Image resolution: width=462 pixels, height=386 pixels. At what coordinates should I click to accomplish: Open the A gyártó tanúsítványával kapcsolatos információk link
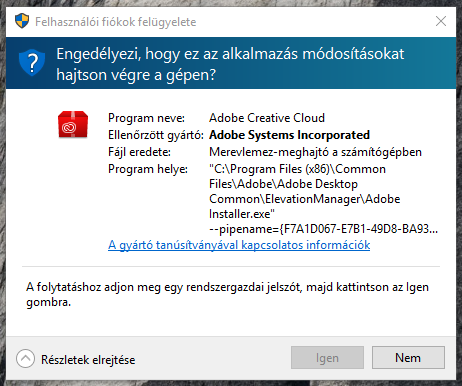point(239,245)
